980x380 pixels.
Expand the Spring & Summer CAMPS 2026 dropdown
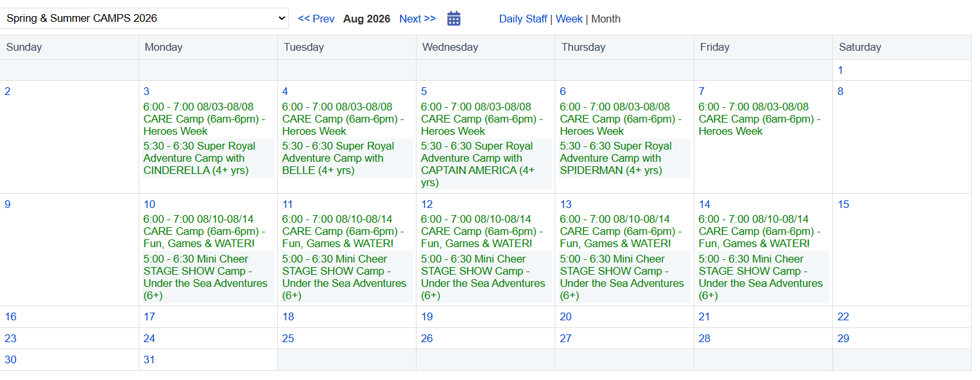(145, 19)
